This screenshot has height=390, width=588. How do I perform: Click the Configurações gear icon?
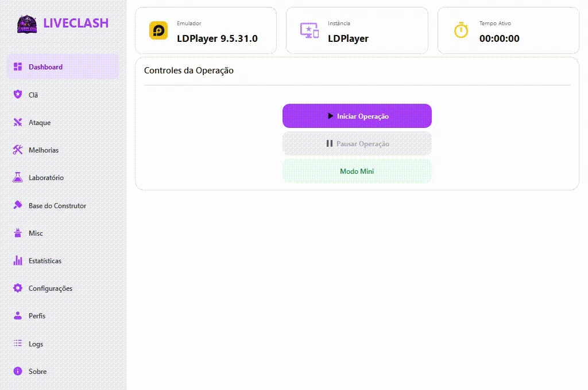[18, 288]
